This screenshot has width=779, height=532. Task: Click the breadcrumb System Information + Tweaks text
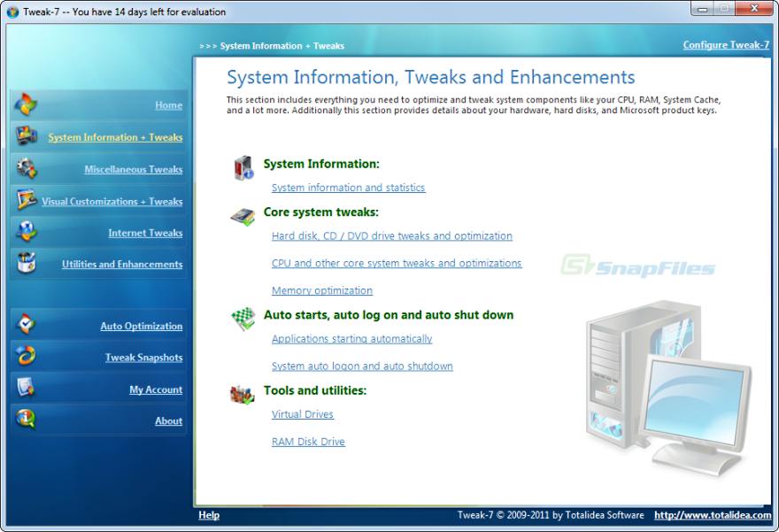click(x=282, y=46)
